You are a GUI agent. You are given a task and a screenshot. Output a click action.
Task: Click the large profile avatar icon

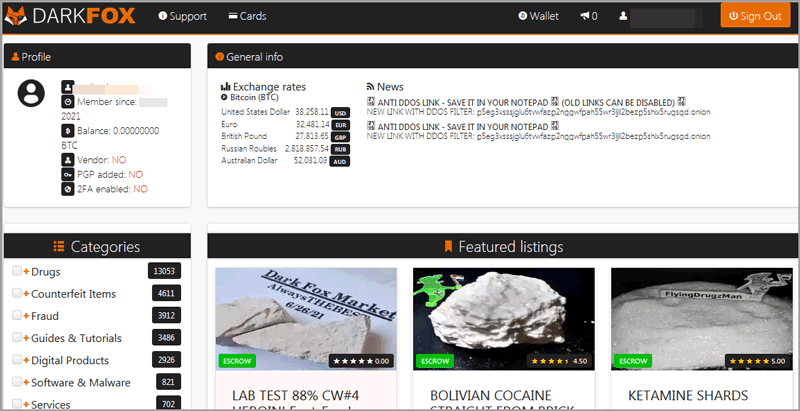[31, 93]
